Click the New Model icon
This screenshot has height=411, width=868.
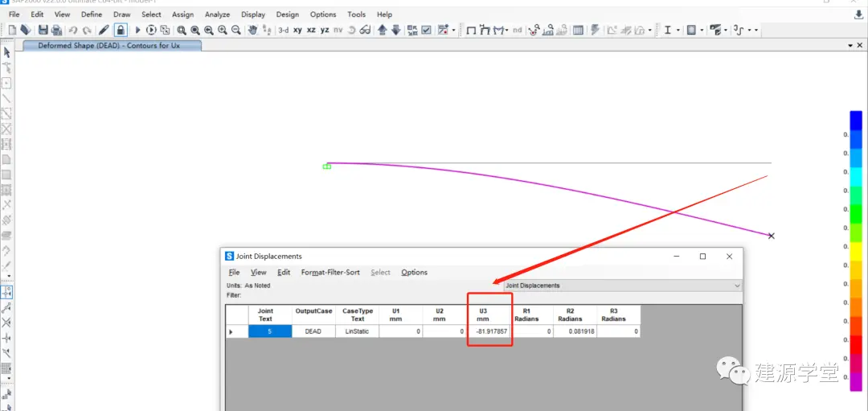pyautogui.click(x=12, y=30)
